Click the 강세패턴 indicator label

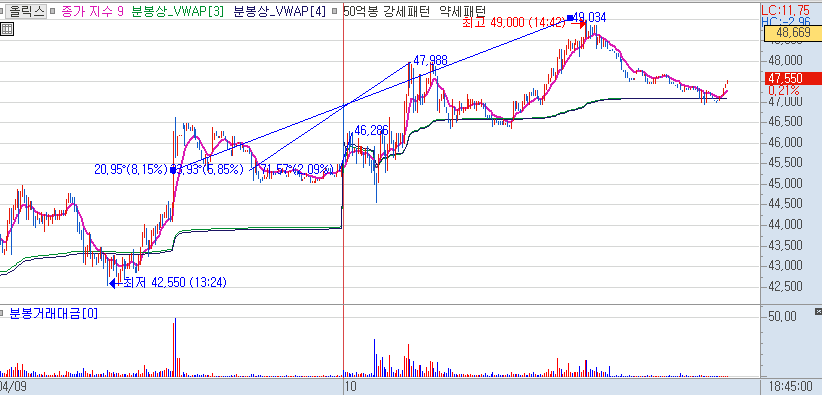point(408,12)
